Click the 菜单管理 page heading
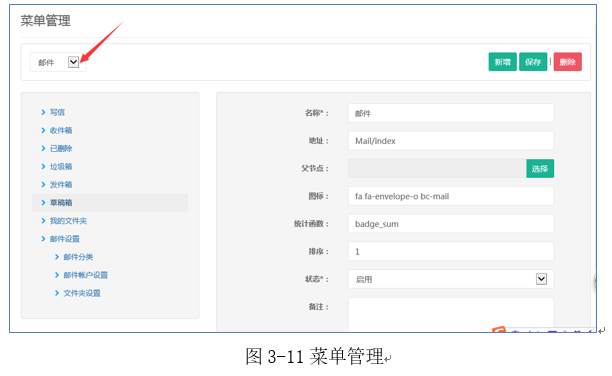Screen dimensions: 612x376 coord(46,20)
